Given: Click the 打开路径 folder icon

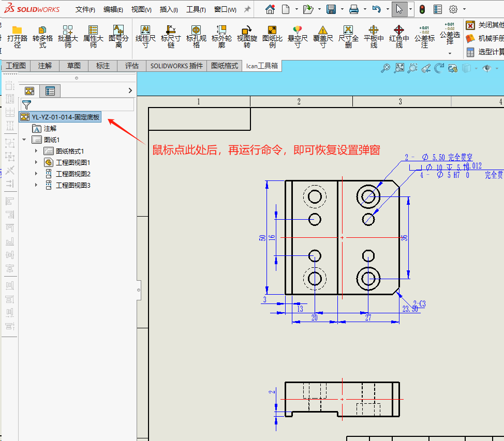Looking at the screenshot, I should coord(17,31).
